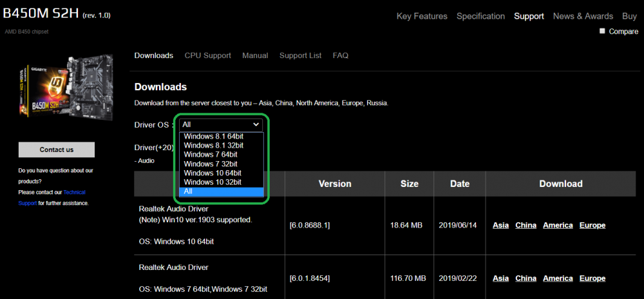The width and height of the screenshot is (644, 299).
Task: Switch to the CPU Support tab
Action: click(x=208, y=55)
